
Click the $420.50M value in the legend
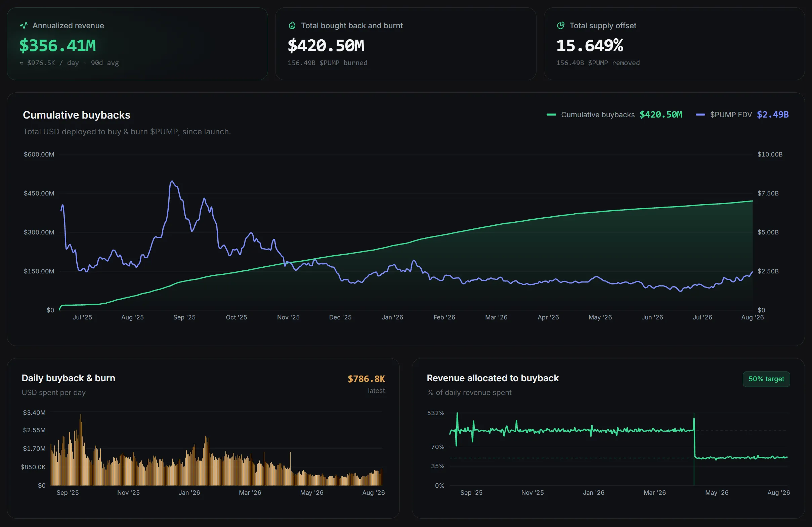pos(661,115)
